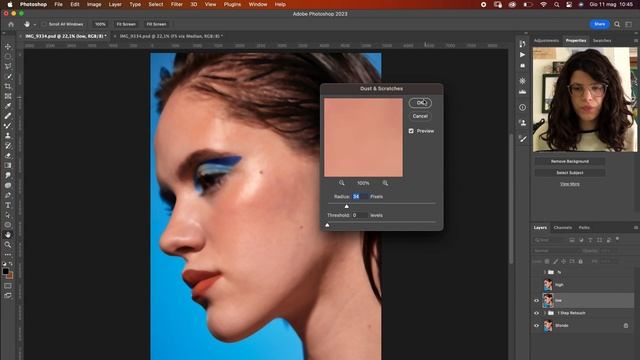Select the Zoom tool in toolbar
640x360 pixels.
pos(8,244)
